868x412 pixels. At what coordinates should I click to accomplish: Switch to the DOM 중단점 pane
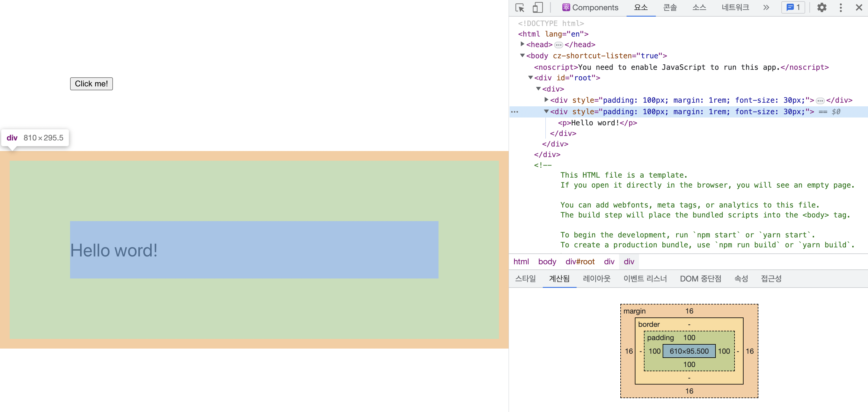[x=700, y=278]
